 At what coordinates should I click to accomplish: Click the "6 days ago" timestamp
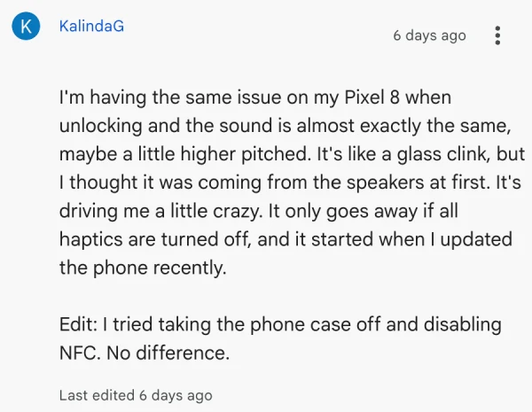tap(429, 35)
